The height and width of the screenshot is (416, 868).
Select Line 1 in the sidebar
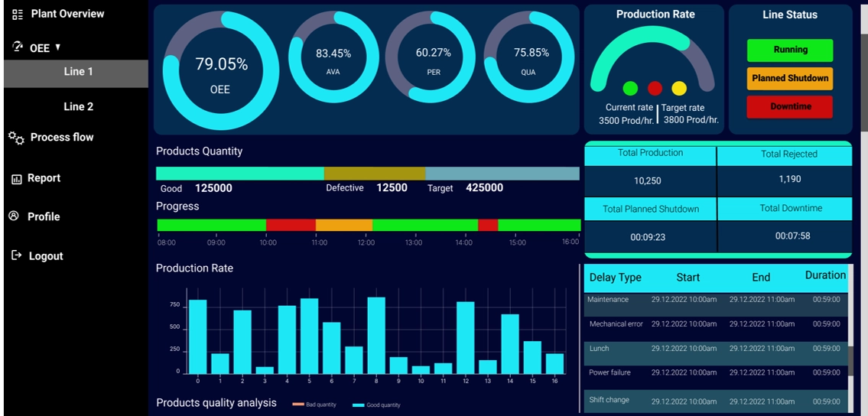click(78, 72)
